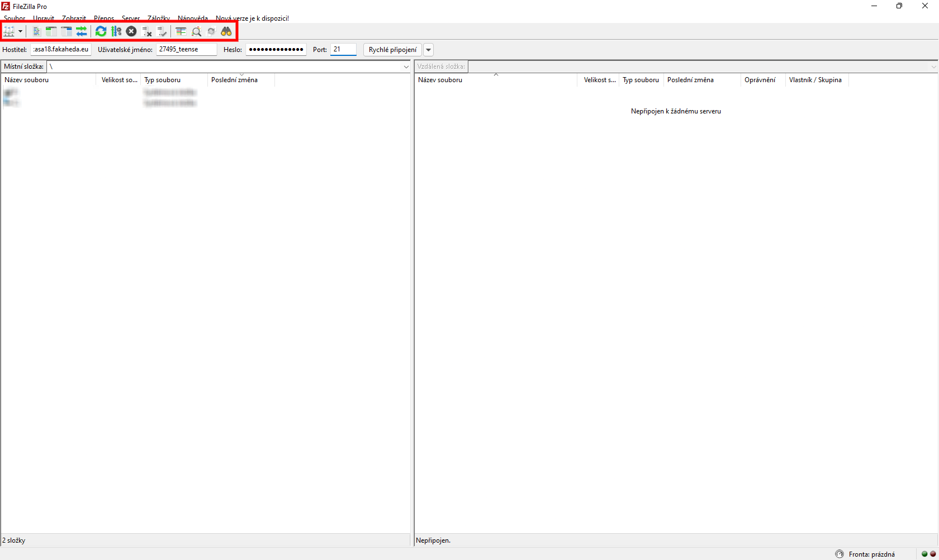Viewport: 939px width, 560px height.
Task: Toggle transfer queue display icon
Action: click(82, 31)
